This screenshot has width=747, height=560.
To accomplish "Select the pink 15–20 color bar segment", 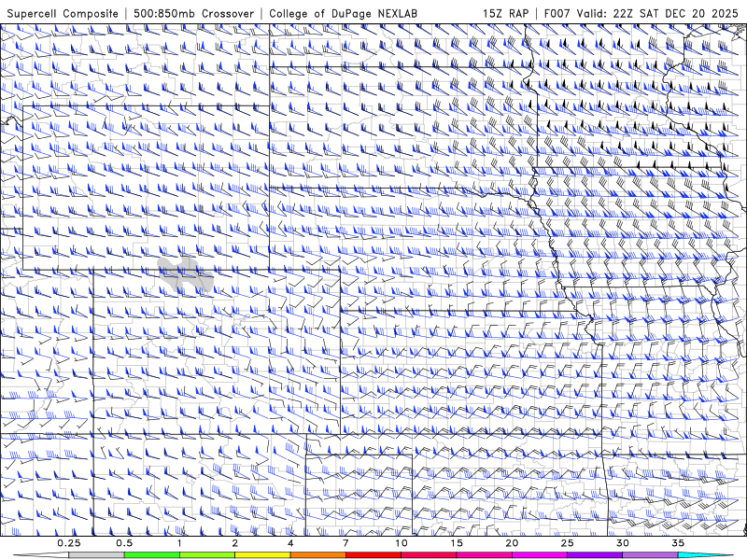I will coord(484,555).
